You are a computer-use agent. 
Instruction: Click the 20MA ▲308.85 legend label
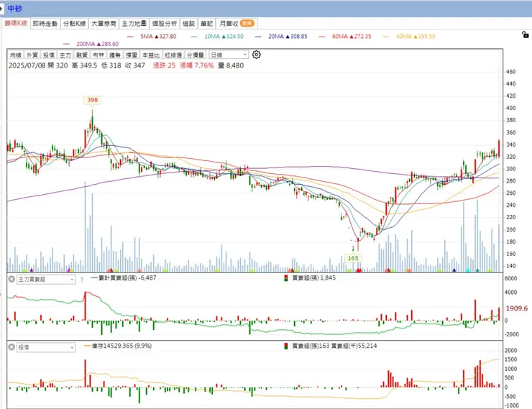click(288, 36)
